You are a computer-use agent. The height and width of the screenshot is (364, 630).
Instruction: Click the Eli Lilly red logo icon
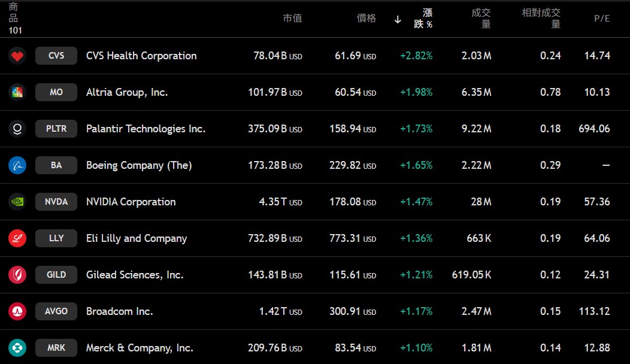pos(17,238)
